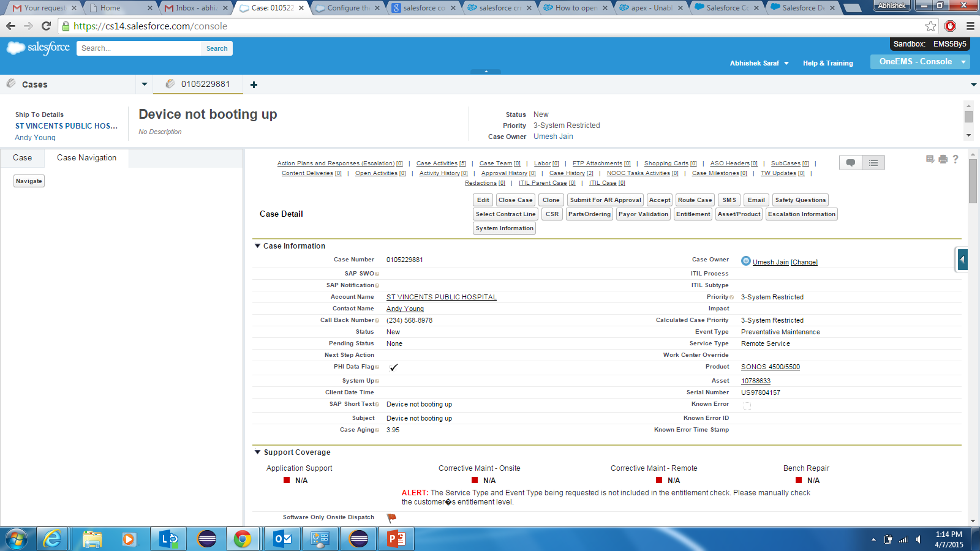The height and width of the screenshot is (551, 980).
Task: Click the Chrome icon on the taskbar
Action: [243, 539]
